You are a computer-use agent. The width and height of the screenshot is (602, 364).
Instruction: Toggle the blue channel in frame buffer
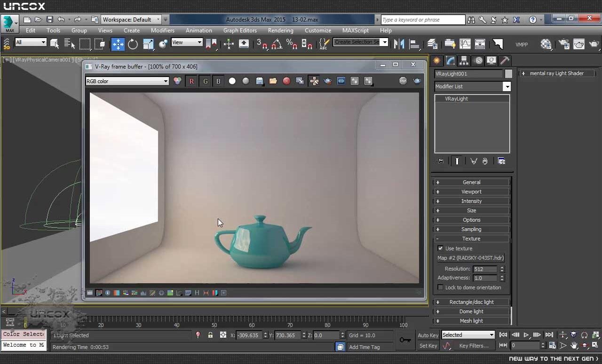218,81
